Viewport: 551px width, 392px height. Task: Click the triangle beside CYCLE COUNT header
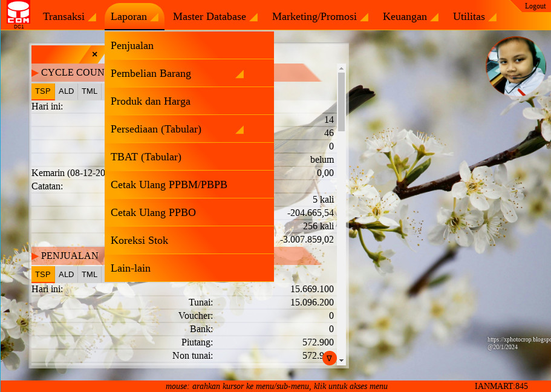[x=35, y=73]
